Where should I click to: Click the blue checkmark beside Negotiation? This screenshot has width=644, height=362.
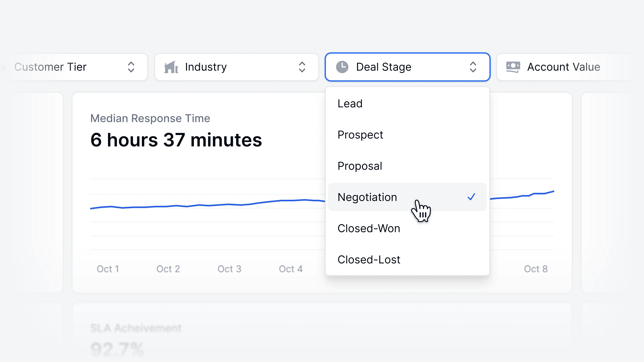point(471,197)
